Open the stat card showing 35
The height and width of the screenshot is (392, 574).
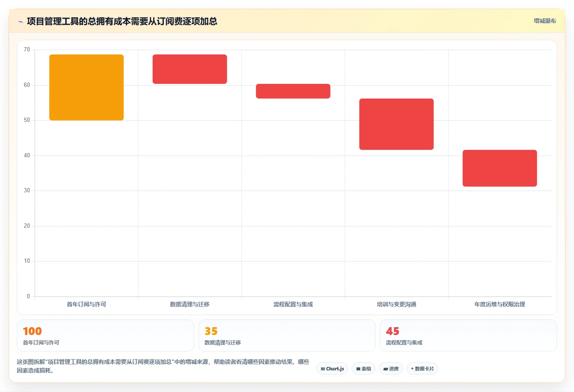[287, 335]
